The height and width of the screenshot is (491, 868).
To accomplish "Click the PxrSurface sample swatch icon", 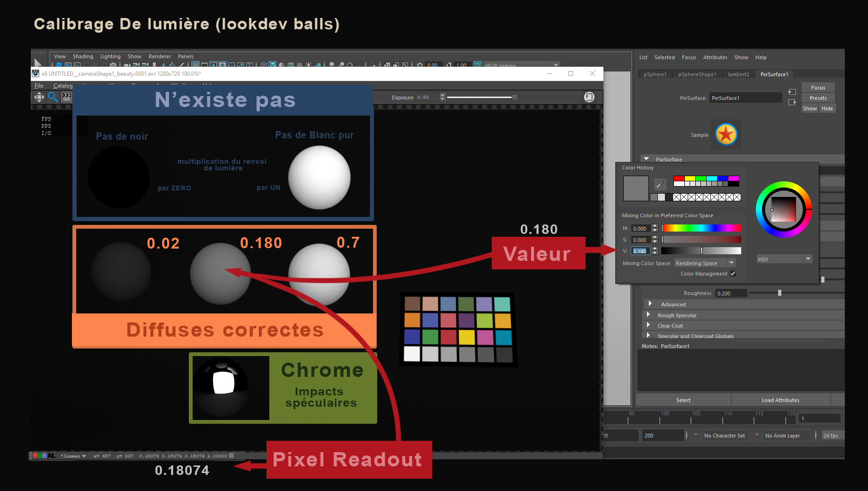I will [726, 135].
